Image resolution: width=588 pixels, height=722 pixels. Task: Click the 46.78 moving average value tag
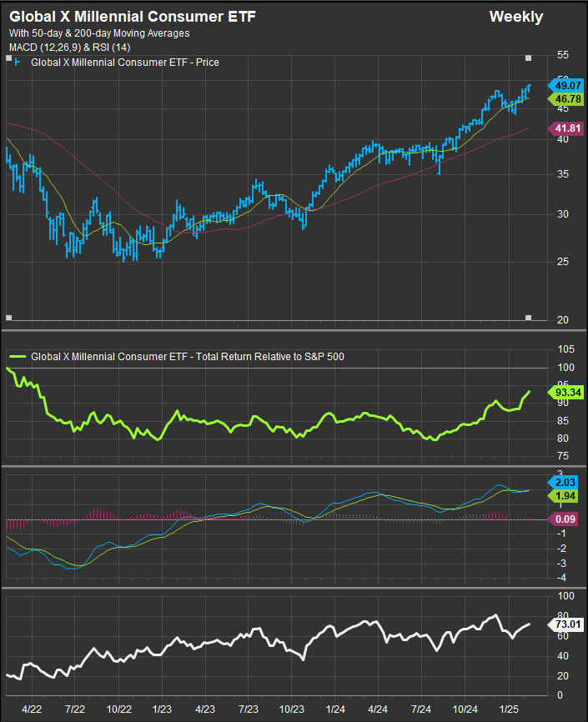tap(565, 99)
